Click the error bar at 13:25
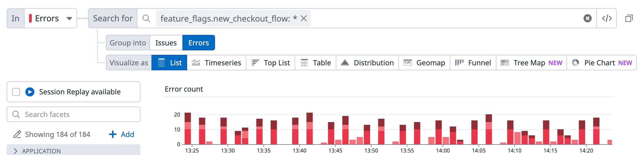Screen dimensions: 644x155 tap(188, 129)
